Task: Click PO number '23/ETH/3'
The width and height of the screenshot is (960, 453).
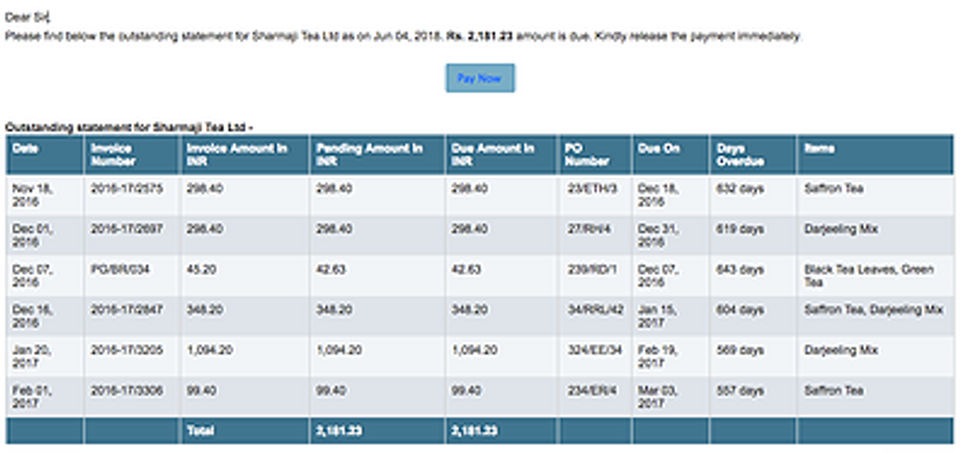Action: [592, 189]
